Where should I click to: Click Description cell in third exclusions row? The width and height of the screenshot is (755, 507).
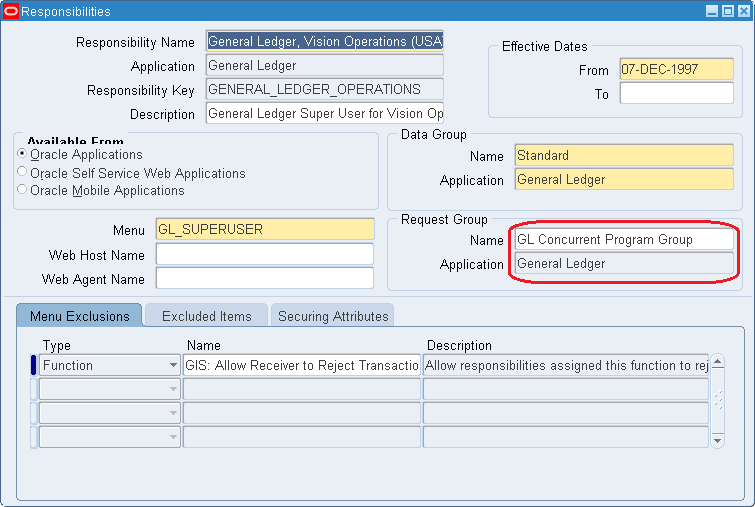coord(566,413)
